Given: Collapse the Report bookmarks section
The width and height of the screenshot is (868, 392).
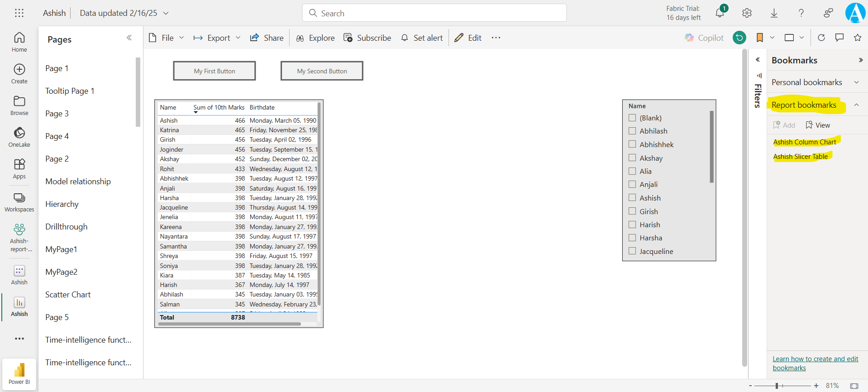Looking at the screenshot, I should (x=856, y=105).
